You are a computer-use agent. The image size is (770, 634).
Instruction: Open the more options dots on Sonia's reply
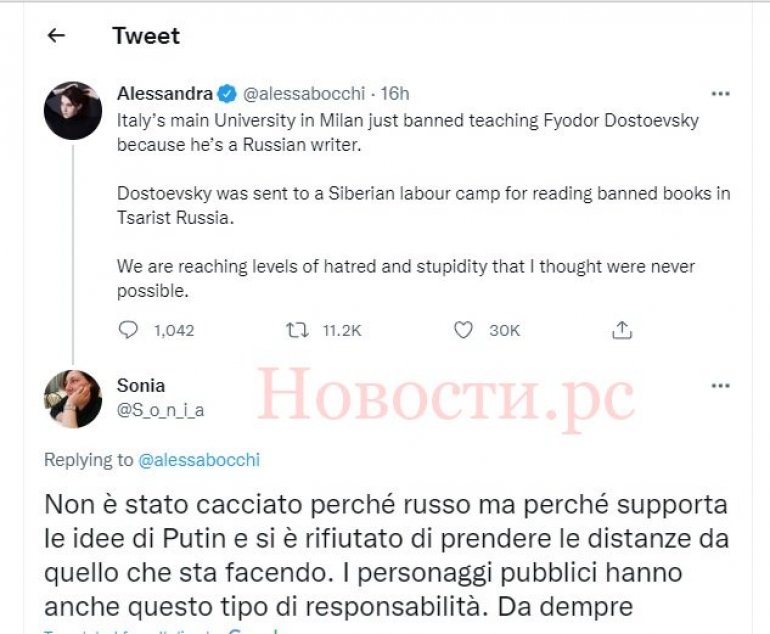tap(720, 386)
